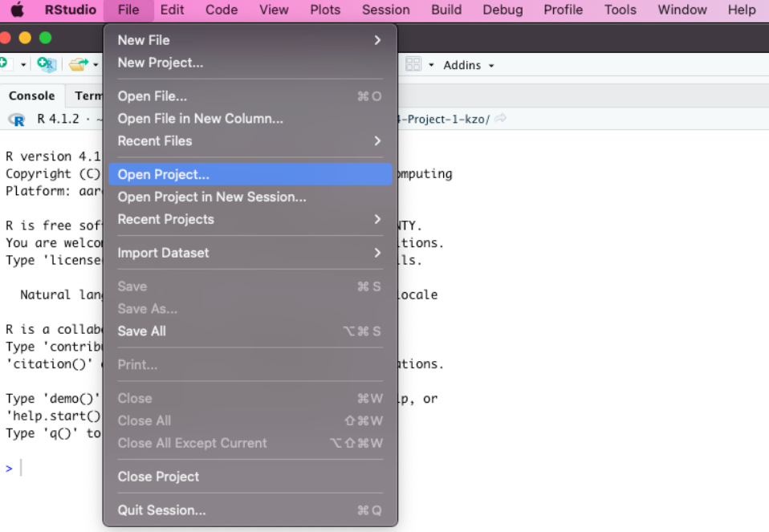
Task: Click the R 4.1.2 version label
Action: point(58,119)
